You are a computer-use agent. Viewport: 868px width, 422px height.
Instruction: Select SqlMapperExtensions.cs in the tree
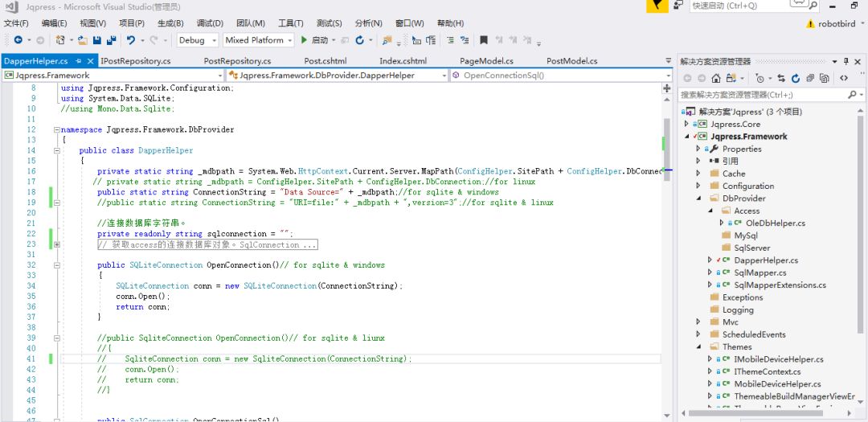pyautogui.click(x=780, y=285)
